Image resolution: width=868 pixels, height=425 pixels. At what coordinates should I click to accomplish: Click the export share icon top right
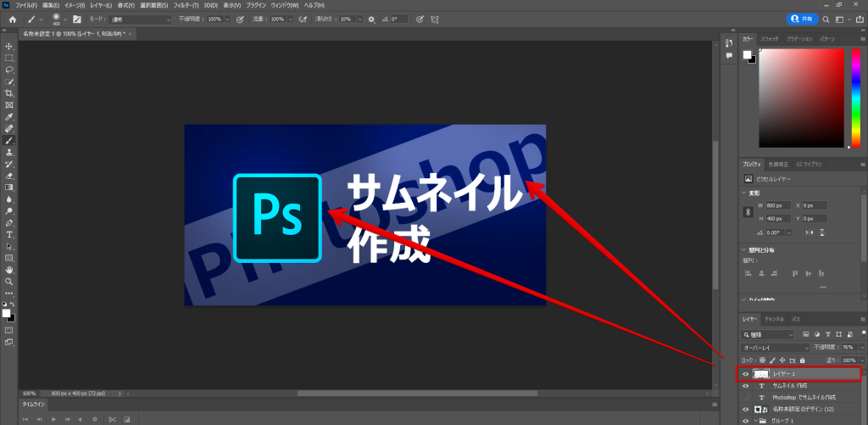[860, 19]
